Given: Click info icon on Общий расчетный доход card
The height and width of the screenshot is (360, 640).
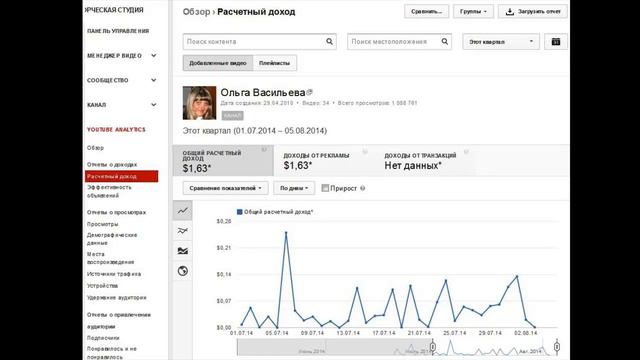Looking at the screenshot, I should 264,150.
